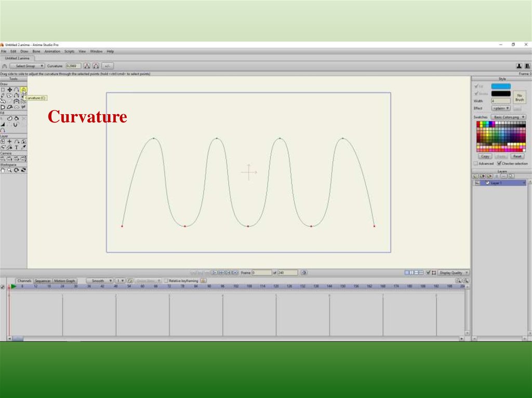Toggle the Stroke checkbox in Style

[x=476, y=93]
